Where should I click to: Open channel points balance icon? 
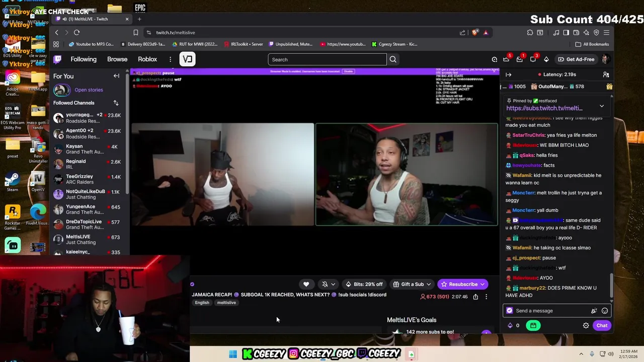514,325
